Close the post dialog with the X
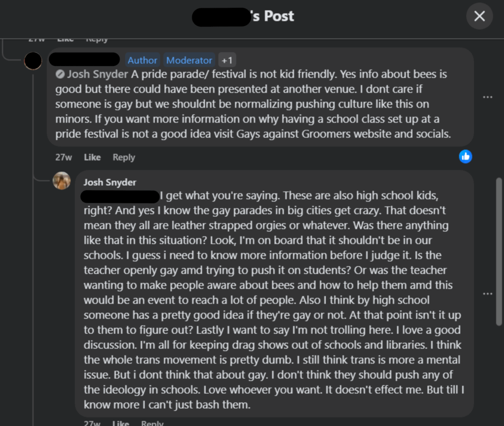Viewport: 504px width, 426px height. [x=479, y=16]
